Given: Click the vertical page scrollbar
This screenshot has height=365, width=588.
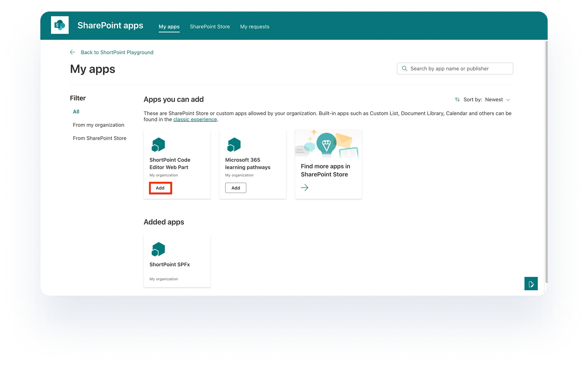Looking at the screenshot, I should point(546,161).
